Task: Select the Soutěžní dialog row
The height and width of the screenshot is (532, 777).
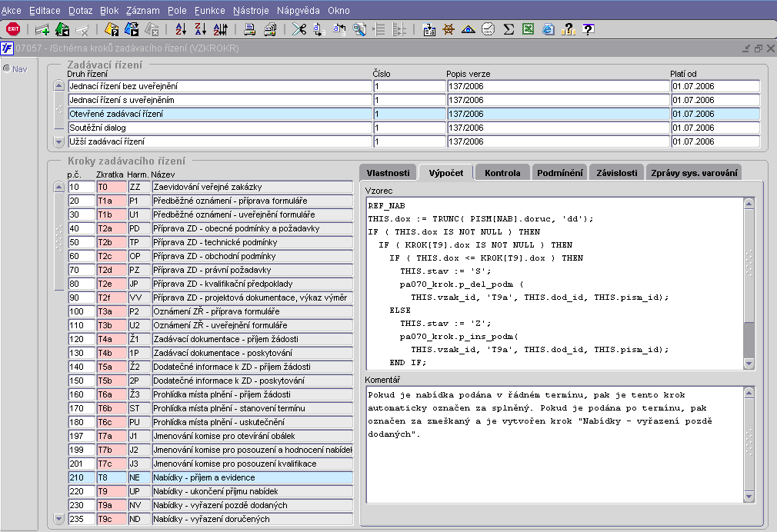Action: click(x=219, y=128)
